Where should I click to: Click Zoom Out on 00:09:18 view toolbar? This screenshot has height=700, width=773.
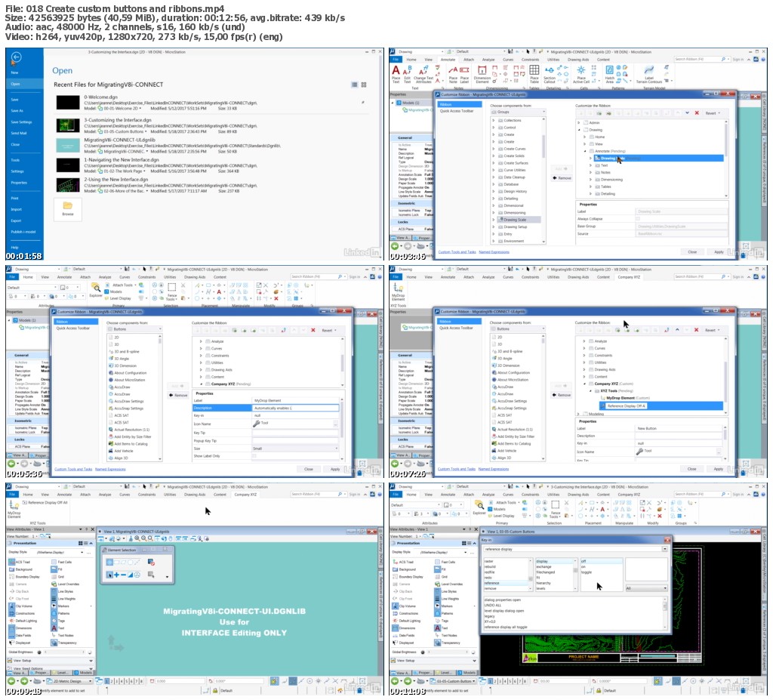click(x=143, y=538)
